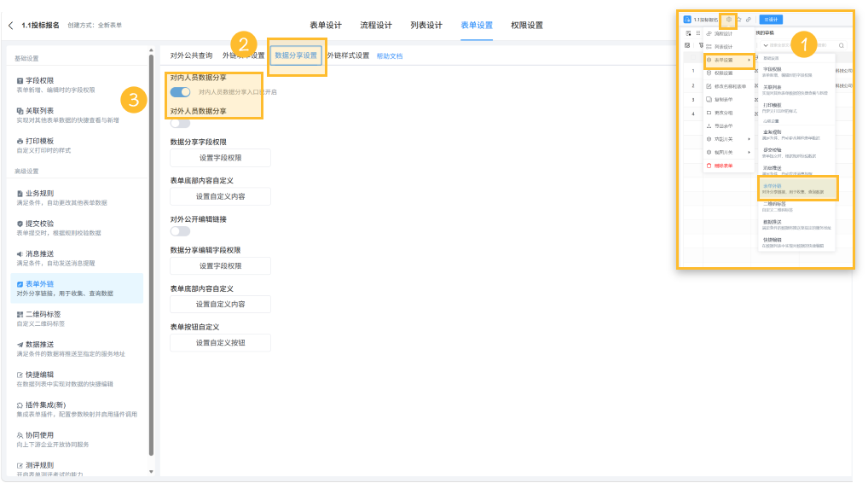The width and height of the screenshot is (868, 483).
Task: Click the 高级设置 section heading
Action: tap(26, 172)
